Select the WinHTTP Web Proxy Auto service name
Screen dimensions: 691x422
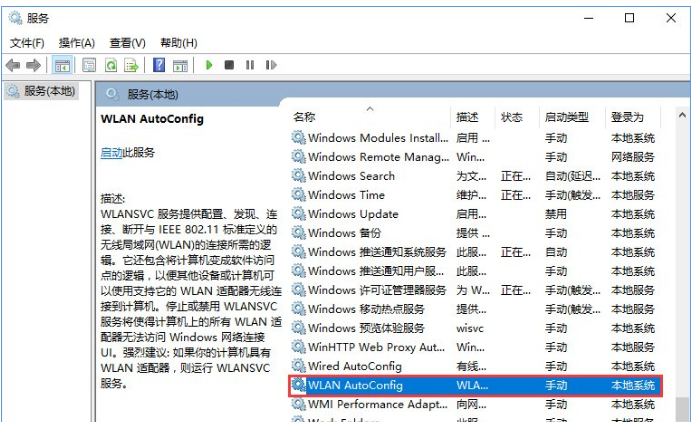coord(376,347)
